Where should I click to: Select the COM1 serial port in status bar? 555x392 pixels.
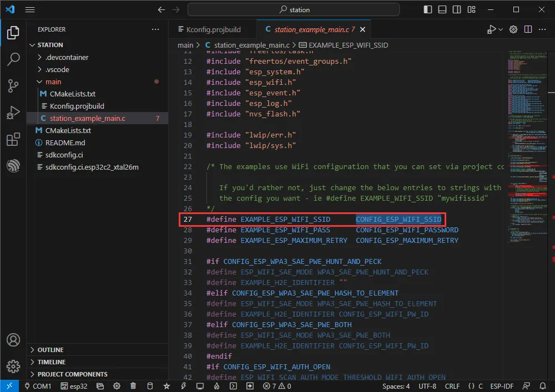(x=38, y=386)
